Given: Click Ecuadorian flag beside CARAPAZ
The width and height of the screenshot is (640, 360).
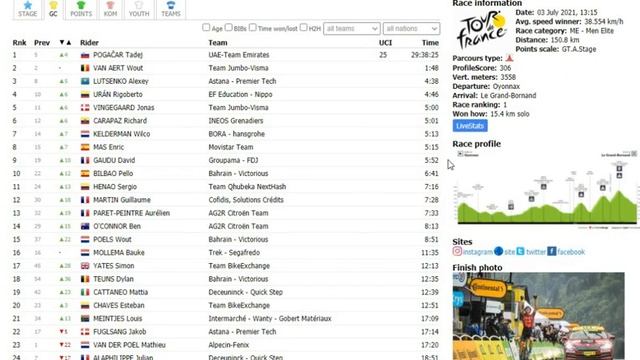Looking at the screenshot, I should click(85, 121).
